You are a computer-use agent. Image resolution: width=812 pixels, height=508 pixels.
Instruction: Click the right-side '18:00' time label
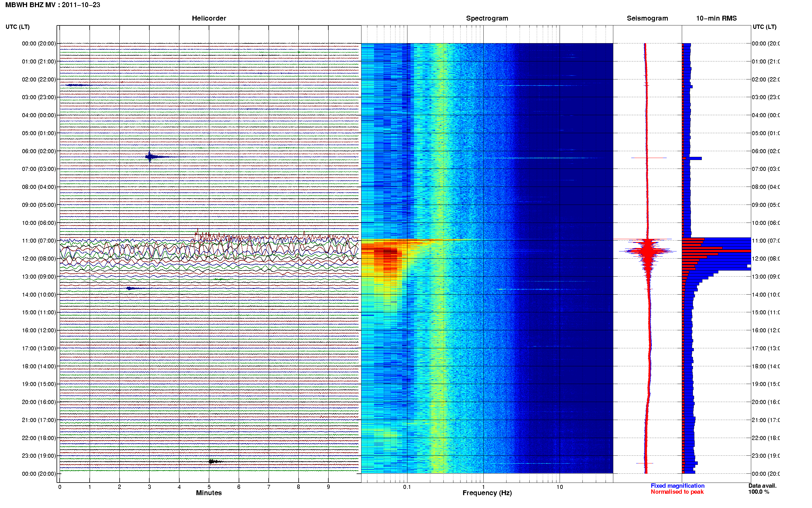click(765, 366)
